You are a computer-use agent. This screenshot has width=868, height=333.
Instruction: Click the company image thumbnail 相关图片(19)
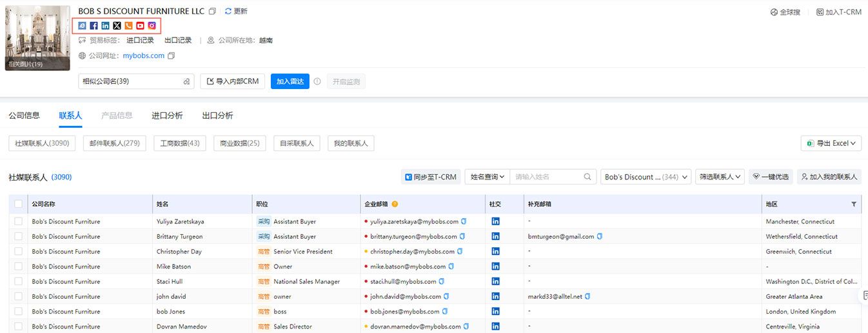click(x=37, y=37)
